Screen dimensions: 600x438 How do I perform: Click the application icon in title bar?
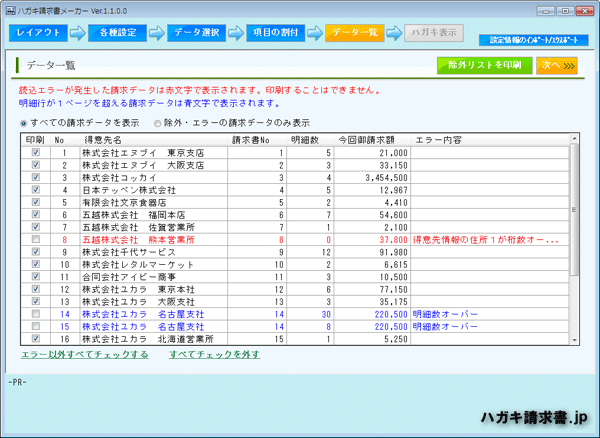click(10, 11)
